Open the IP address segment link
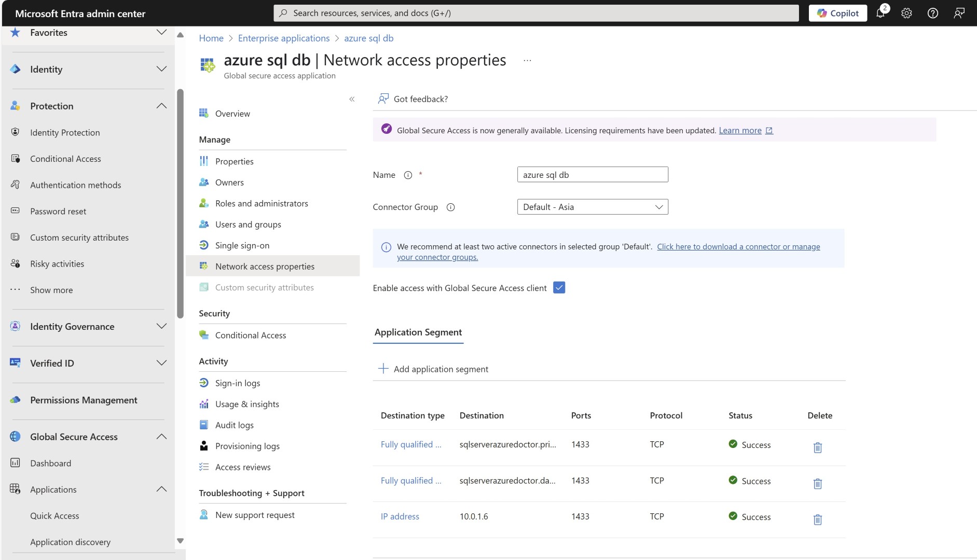This screenshot has height=560, width=977. pyautogui.click(x=400, y=517)
